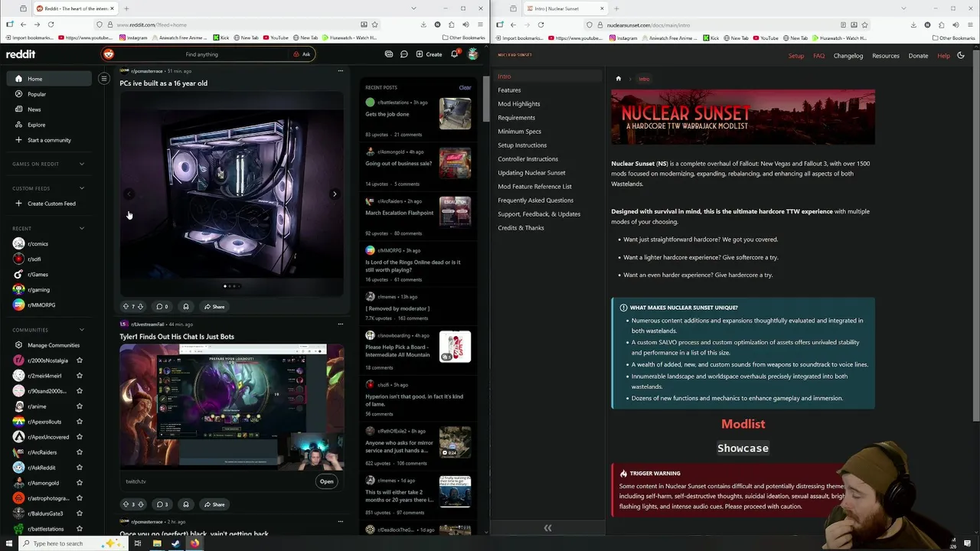Collapse Nuclear Sunset docs sidebar arrow

tap(547, 528)
